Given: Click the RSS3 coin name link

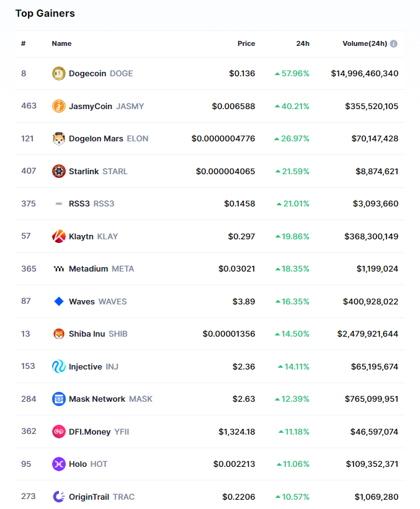Looking at the screenshot, I should [79, 203].
